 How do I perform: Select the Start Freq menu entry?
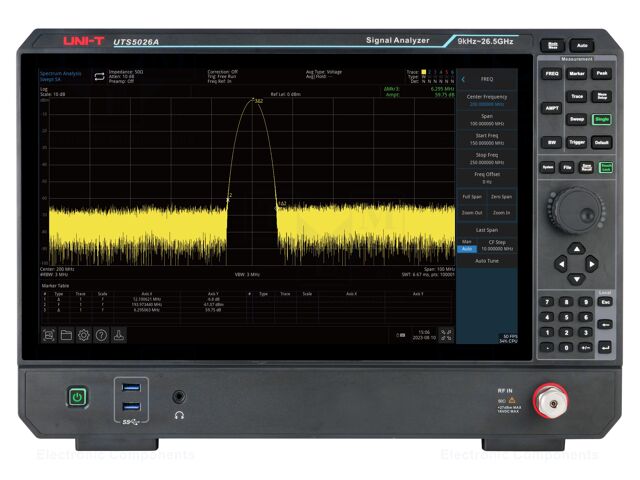click(487, 139)
